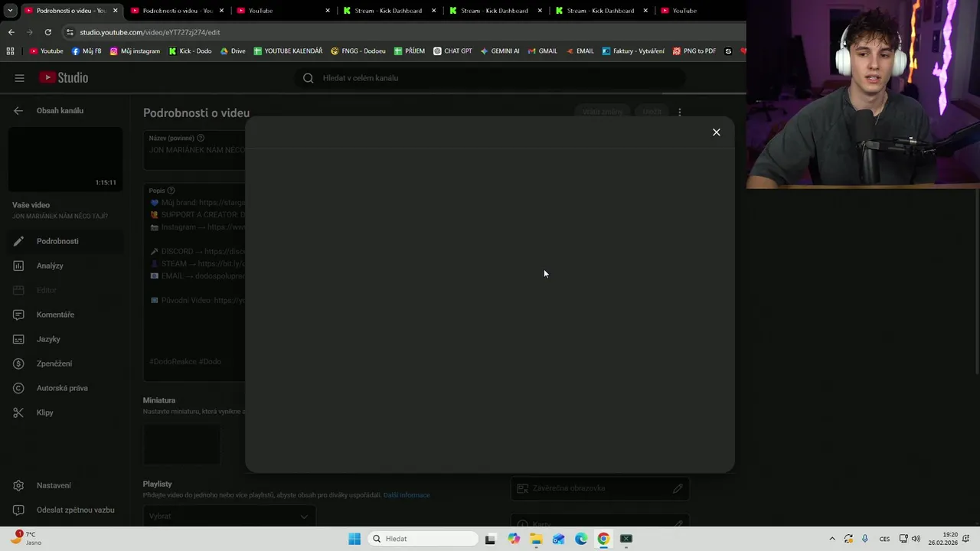Image resolution: width=980 pixels, height=551 pixels.
Task: Open the 7°C weather widget
Action: [x=24, y=538]
